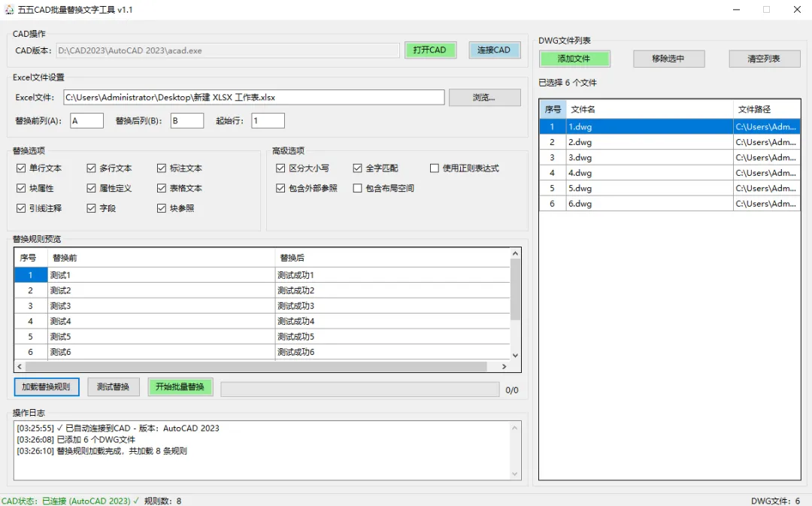Viewport: 812px width, 506px height.
Task: Click the rules preview scroll-up arrow
Action: pos(515,253)
